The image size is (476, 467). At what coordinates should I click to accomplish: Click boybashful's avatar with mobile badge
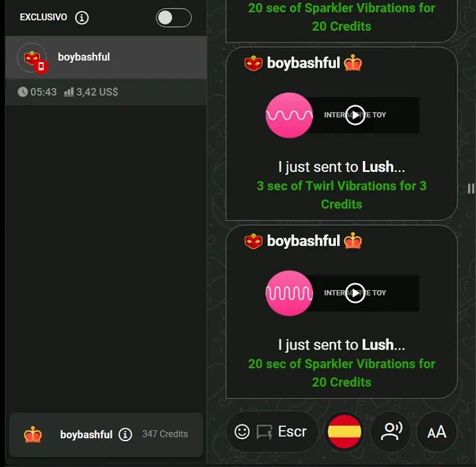pos(32,58)
